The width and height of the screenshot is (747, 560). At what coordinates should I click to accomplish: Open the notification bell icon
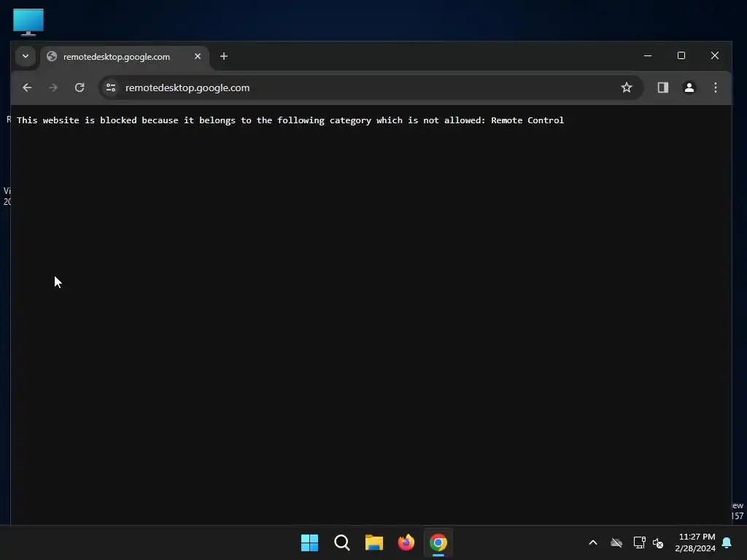coord(727,542)
